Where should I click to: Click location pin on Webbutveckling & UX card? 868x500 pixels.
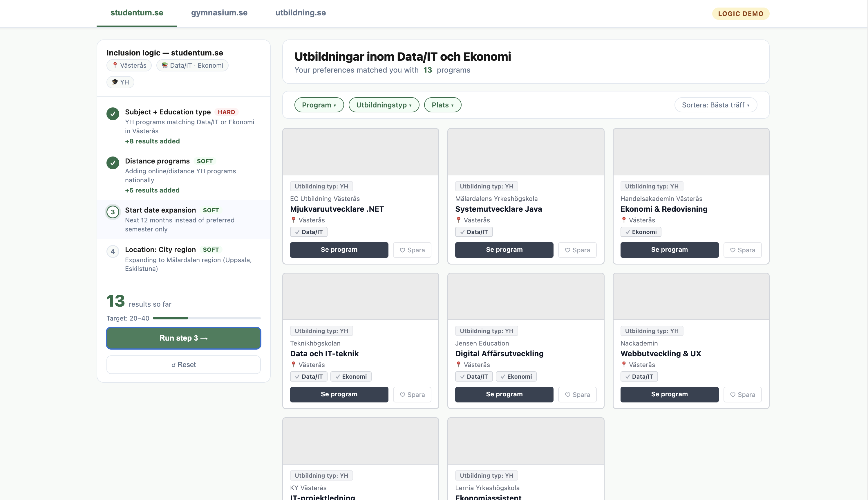624,364
